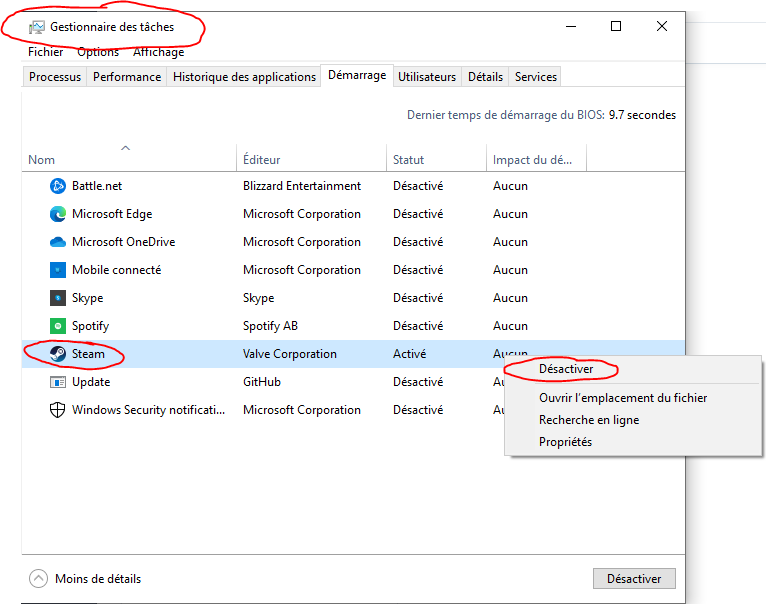Viewport: 766px width, 604px height.
Task: Click the Skype icon in list
Action: tap(58, 298)
